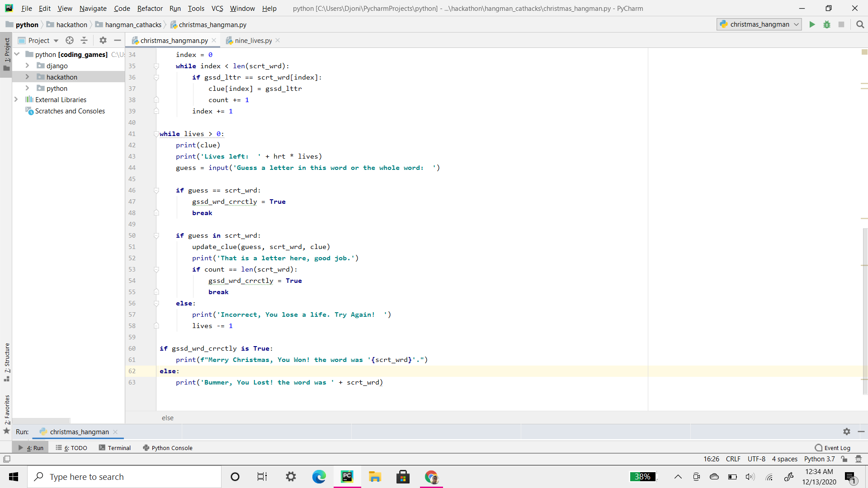Start debugging with the bug icon
The image size is (868, 488).
[826, 24]
